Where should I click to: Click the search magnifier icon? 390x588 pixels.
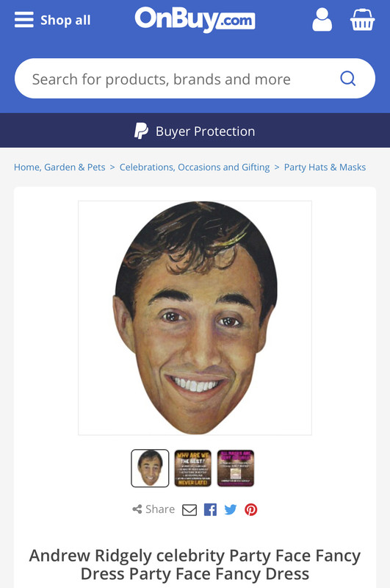click(347, 79)
